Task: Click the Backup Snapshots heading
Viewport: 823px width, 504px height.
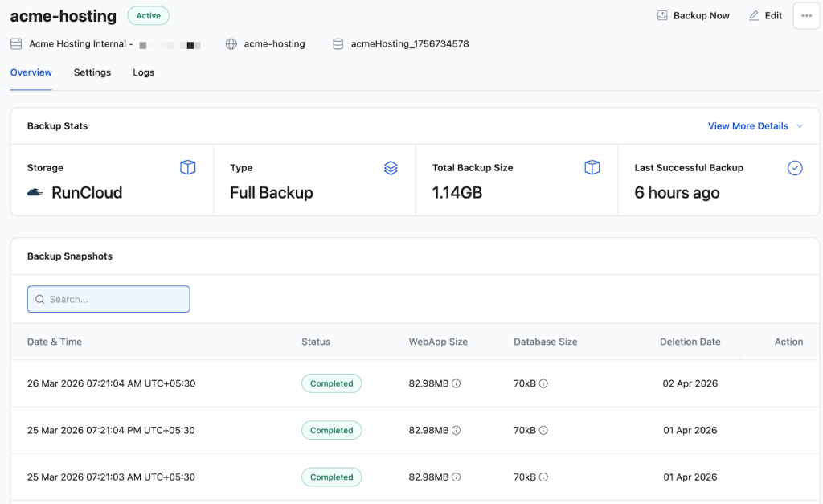Action: coord(70,256)
